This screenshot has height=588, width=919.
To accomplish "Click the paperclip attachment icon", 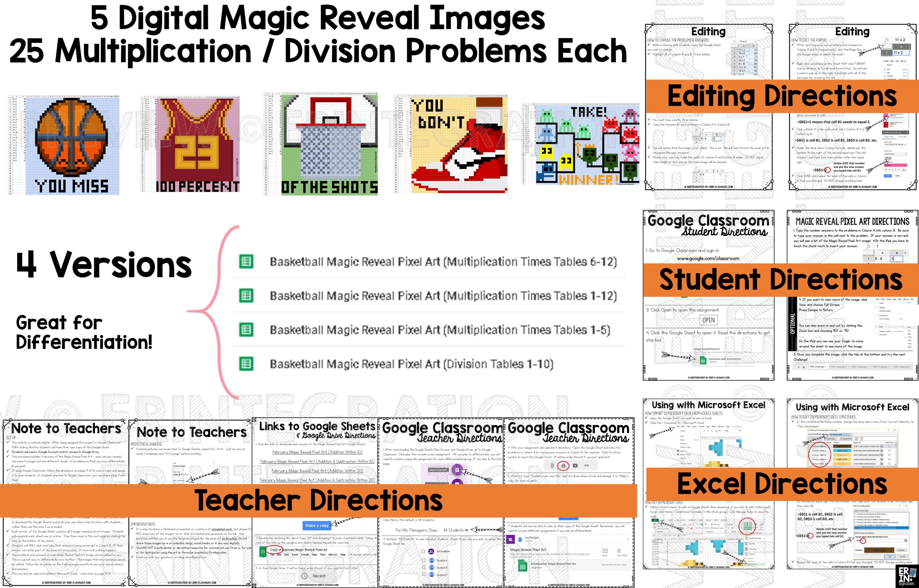I will [552, 466].
